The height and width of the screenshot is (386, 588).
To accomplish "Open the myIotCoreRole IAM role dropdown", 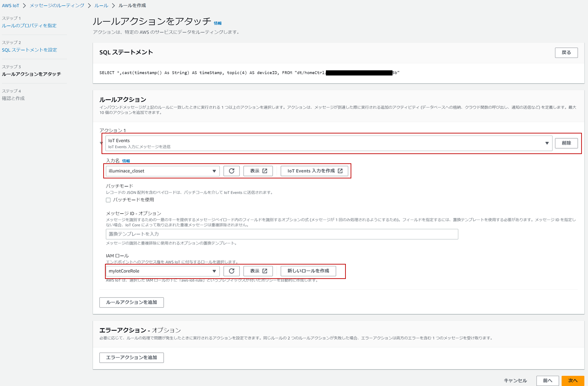I will 163,271.
